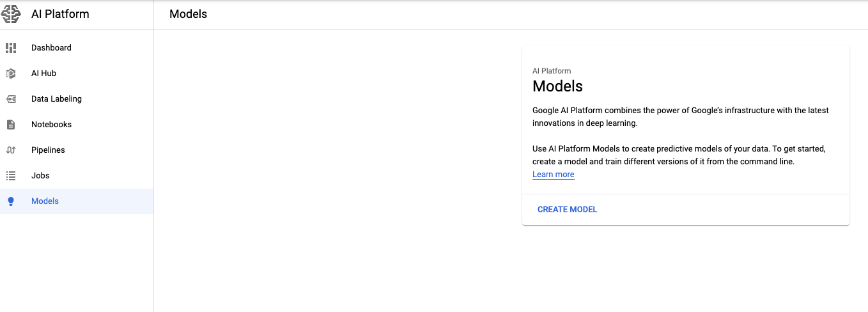Screen dimensions: 868x312
Task: Navigate to Pipelines in the sidebar
Action: pos(48,150)
